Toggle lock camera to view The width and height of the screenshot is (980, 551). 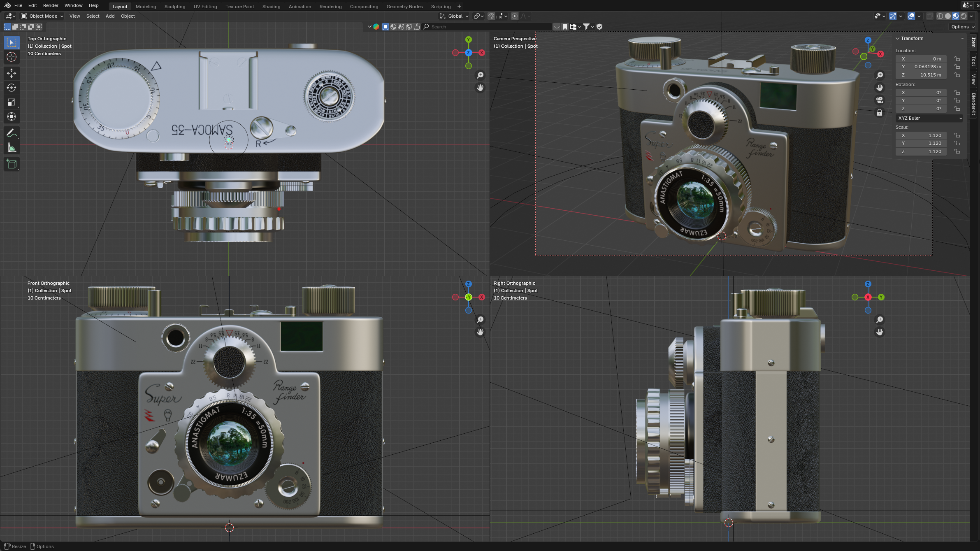point(880,112)
